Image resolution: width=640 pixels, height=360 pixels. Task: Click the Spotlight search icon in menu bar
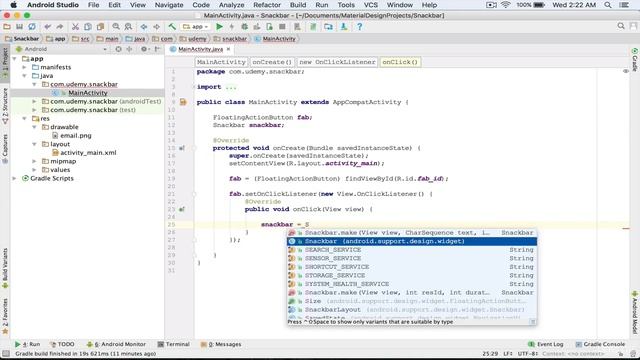click(608, 5)
